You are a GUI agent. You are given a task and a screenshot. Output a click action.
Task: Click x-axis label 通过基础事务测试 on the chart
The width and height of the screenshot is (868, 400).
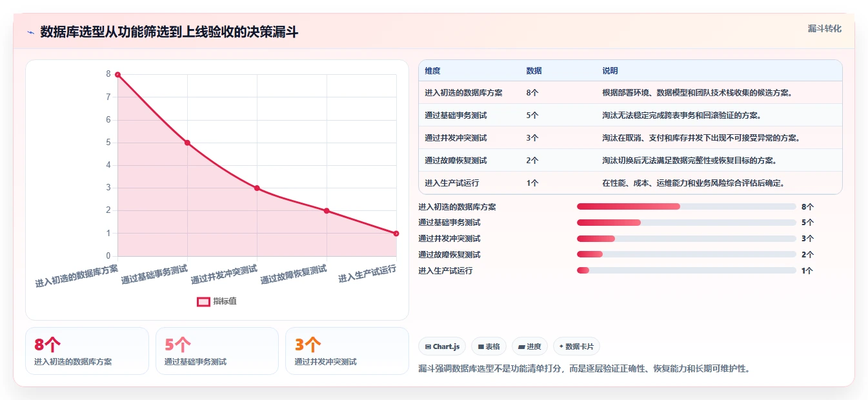point(154,274)
